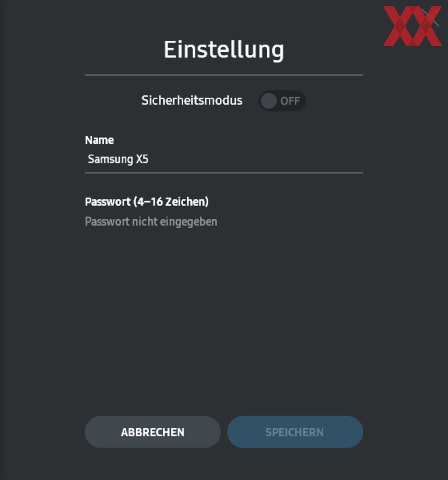The height and width of the screenshot is (480, 448).
Task: Place cursor after Samsung X5 text
Action: [x=149, y=159]
